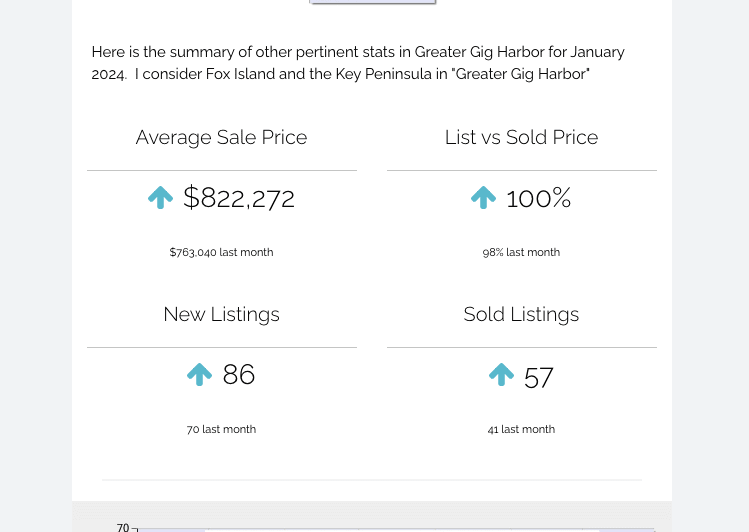The image size is (749, 532).
Task: Click the Greater Gig Harbor summary paragraph
Action: coord(358,63)
